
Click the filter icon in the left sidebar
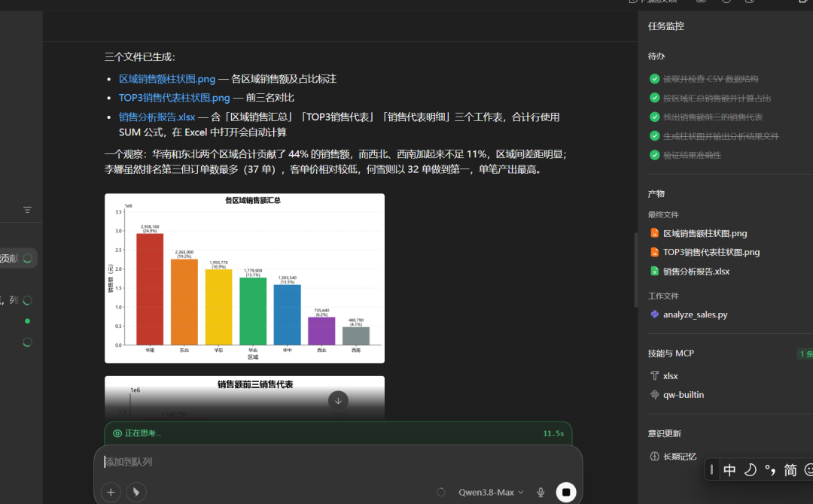pos(28,210)
